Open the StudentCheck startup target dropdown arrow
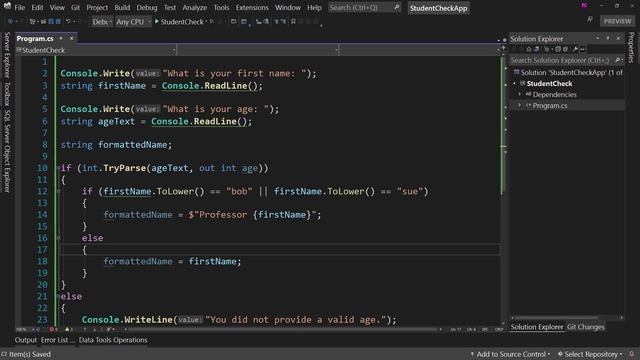640x360 pixels. (206, 21)
